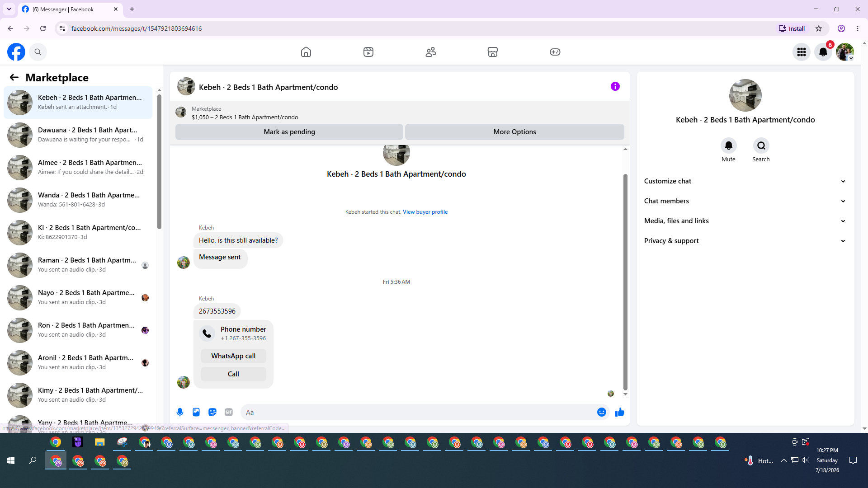Send a thumbs-up like

coord(620,412)
